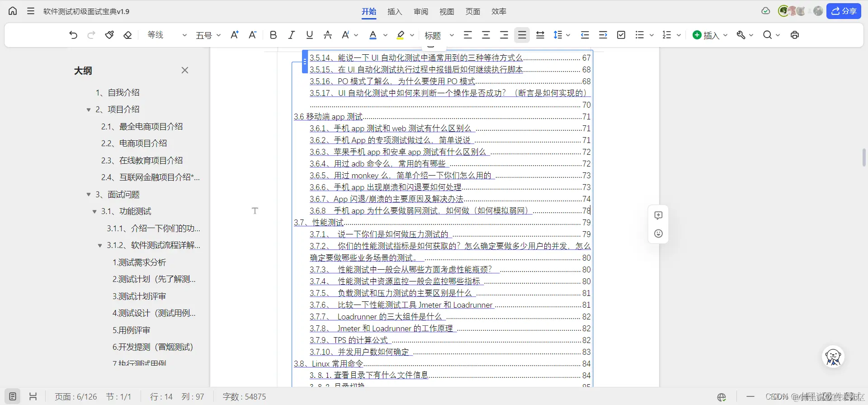
Task: Print the document
Action: (795, 35)
